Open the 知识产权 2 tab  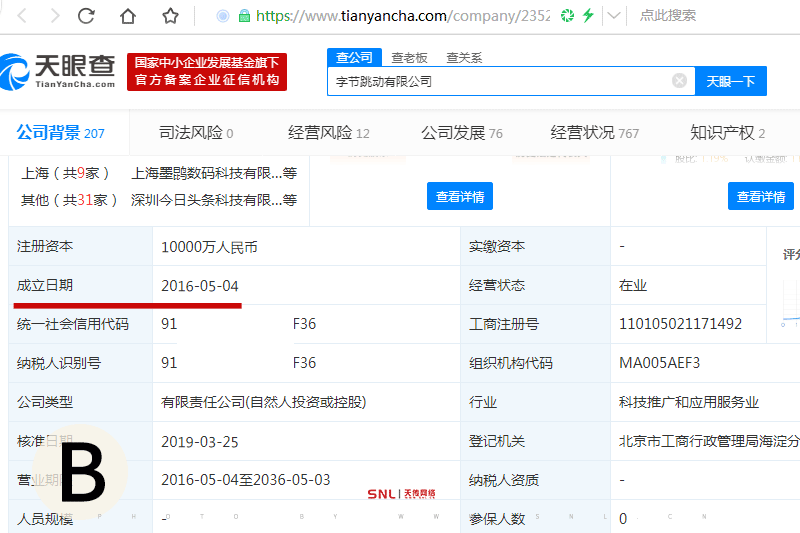pos(728,133)
